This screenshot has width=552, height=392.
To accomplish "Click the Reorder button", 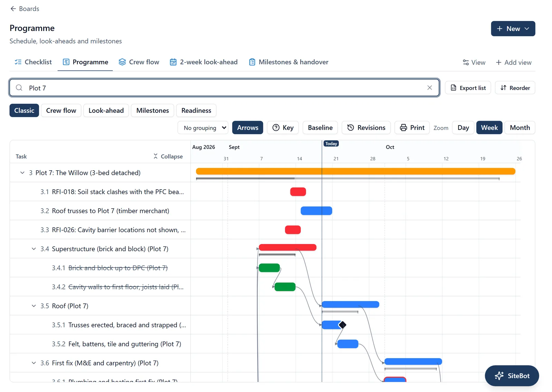I will click(515, 88).
